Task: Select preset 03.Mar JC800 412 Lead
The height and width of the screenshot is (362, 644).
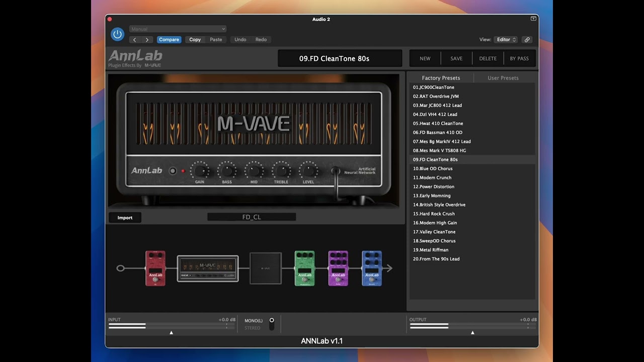Action: 472,106
